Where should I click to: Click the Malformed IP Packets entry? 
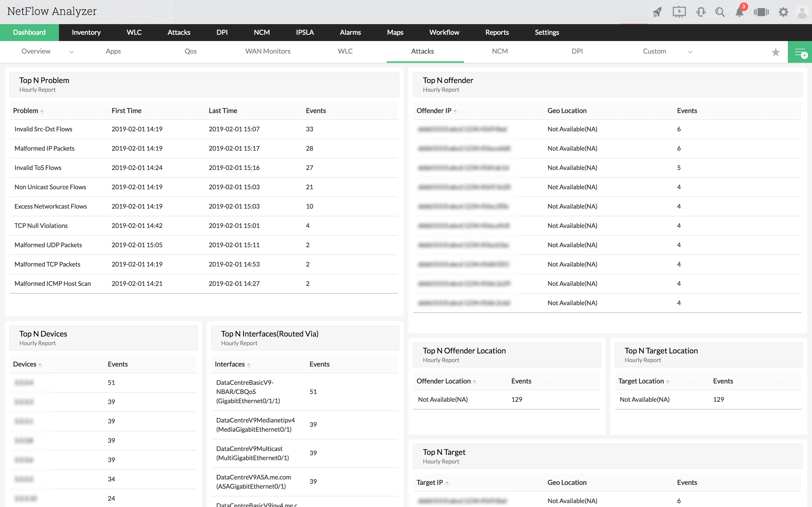coord(44,148)
